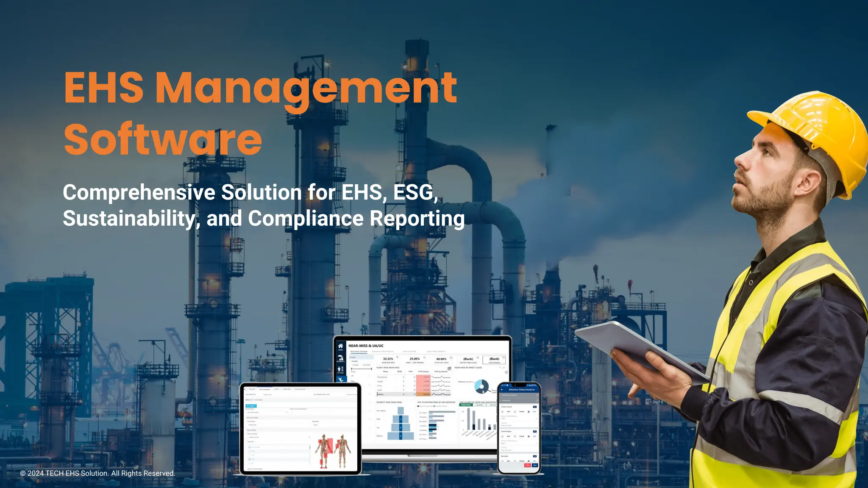
Task: Tick the first body part checkbox on tablet
Action: (249, 447)
